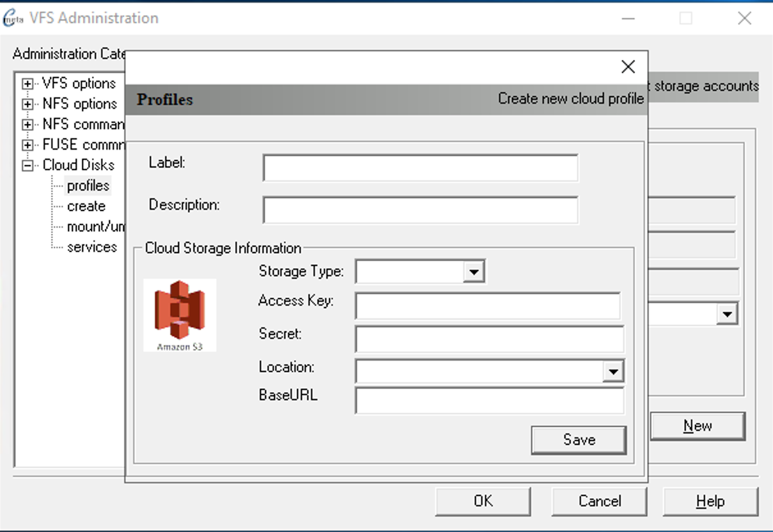Select create under Cloud Disks
The image size is (773, 532).
[86, 206]
